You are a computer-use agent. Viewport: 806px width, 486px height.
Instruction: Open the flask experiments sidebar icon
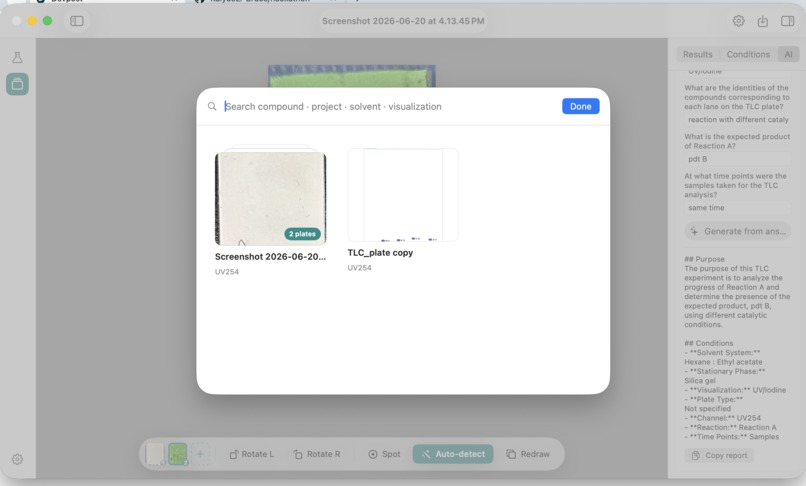pos(17,58)
